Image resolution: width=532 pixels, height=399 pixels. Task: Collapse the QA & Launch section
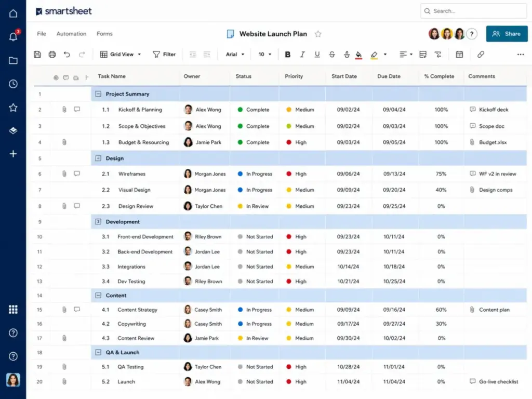tap(98, 352)
